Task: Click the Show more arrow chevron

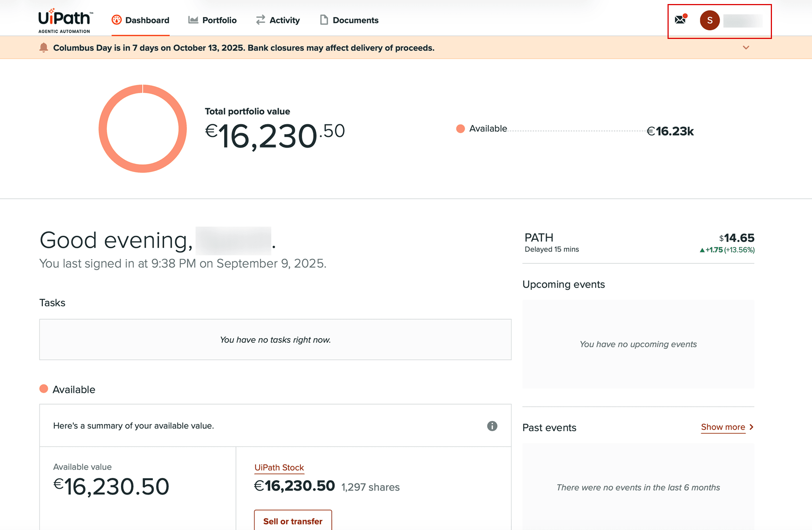Action: [751, 427]
